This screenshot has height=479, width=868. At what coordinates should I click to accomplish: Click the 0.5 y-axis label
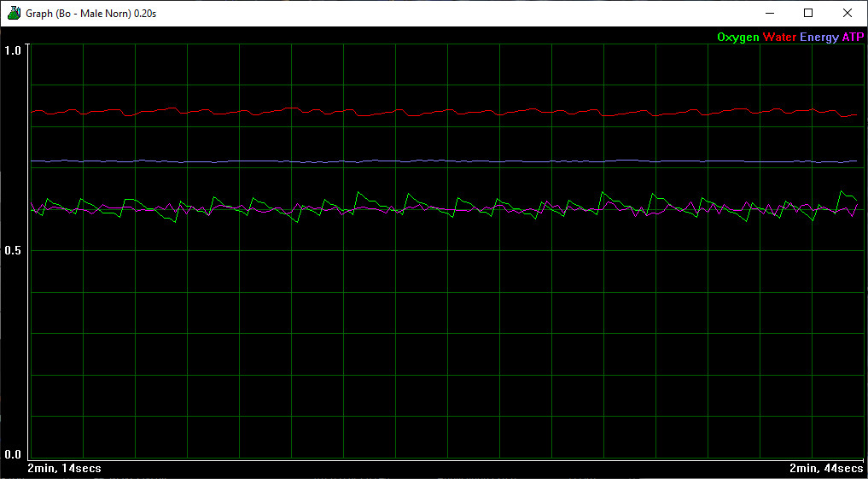click(13, 250)
